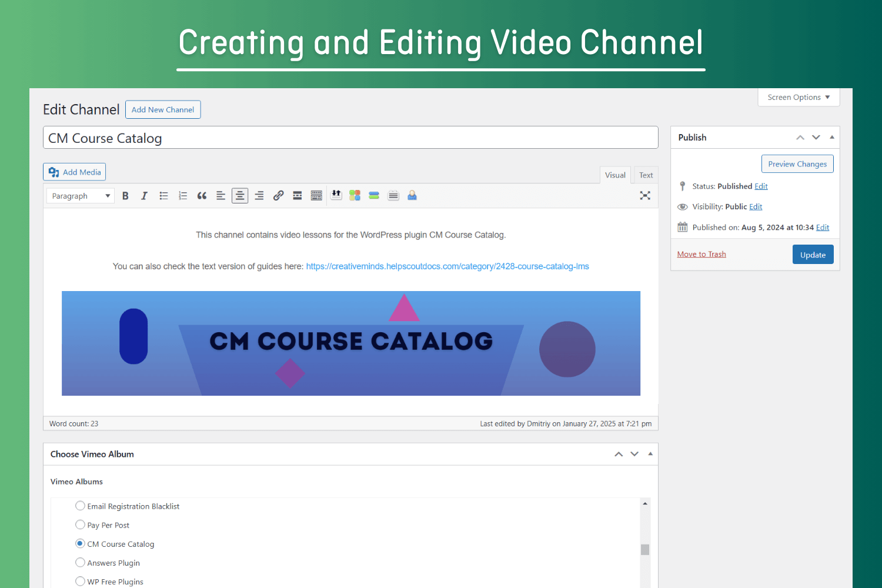Move Choose Vimeo Album box up
Image resolution: width=882 pixels, height=588 pixels.
coord(619,454)
